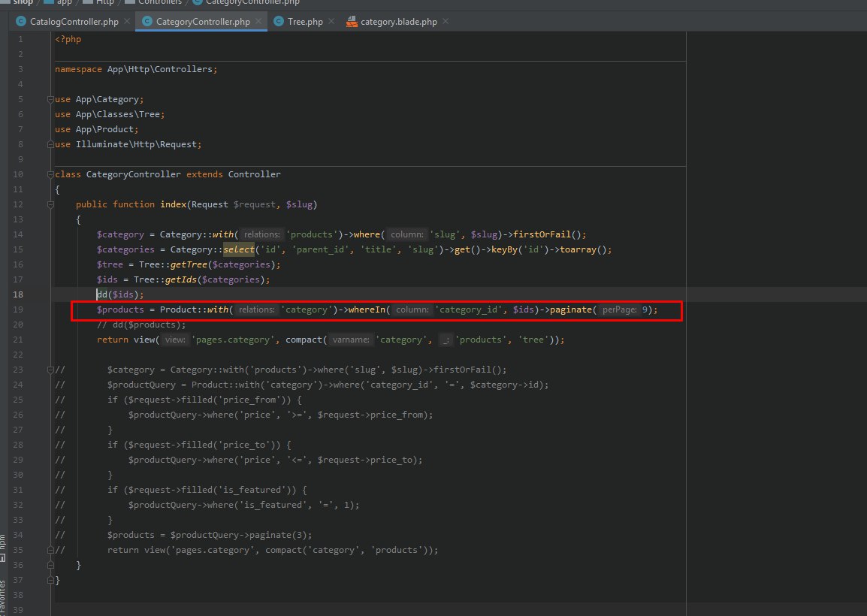Click 'App\Classes\Tree' import on line 6
This screenshot has width=867, height=616.
(118, 114)
